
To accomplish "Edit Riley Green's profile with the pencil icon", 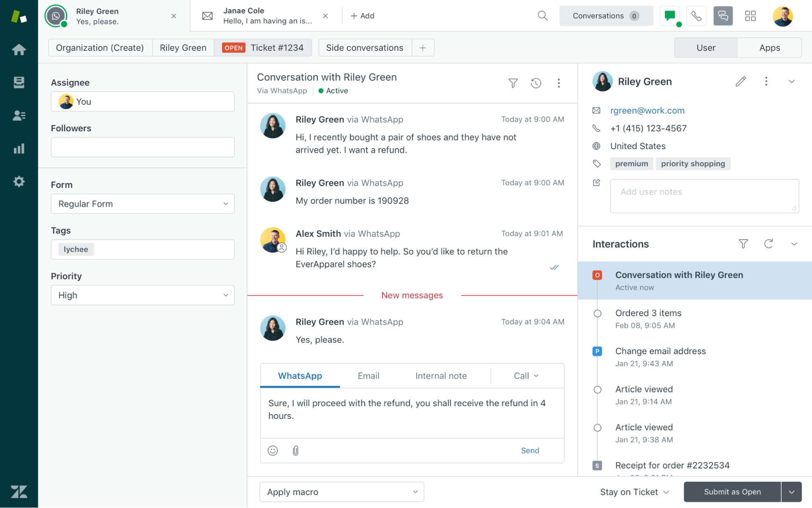I will click(740, 81).
